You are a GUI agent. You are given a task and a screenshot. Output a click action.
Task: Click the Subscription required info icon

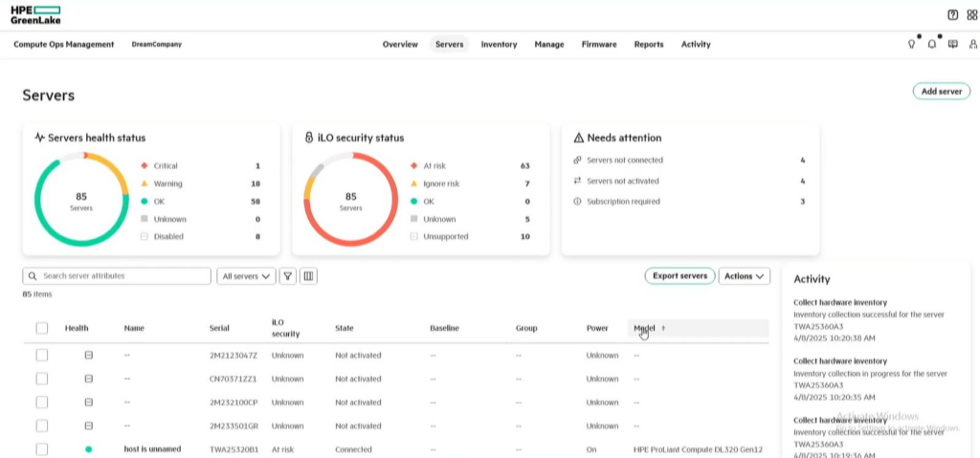coord(577,201)
